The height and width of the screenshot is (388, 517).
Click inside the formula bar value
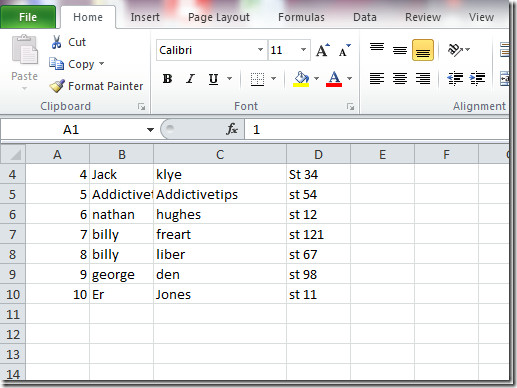tap(377, 129)
